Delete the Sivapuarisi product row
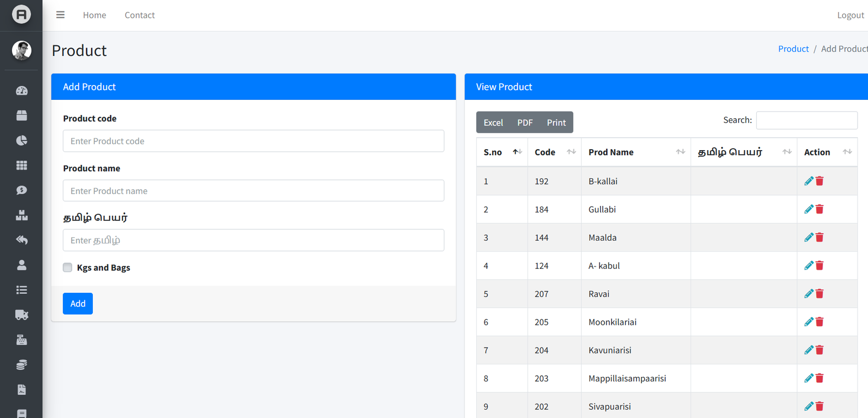 coord(820,407)
